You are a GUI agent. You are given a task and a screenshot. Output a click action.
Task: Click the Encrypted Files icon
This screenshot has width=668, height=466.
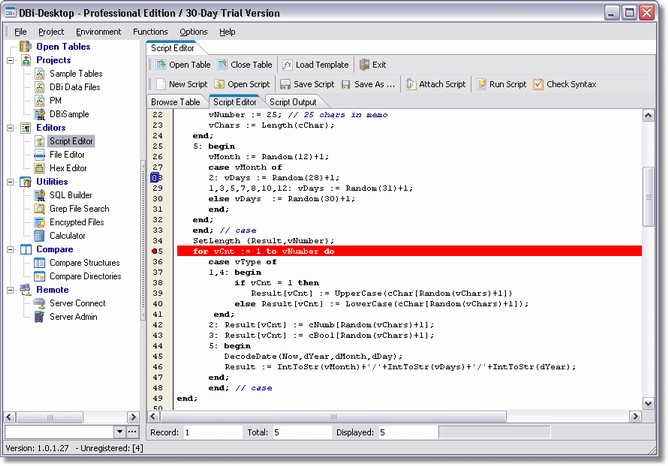point(40,222)
